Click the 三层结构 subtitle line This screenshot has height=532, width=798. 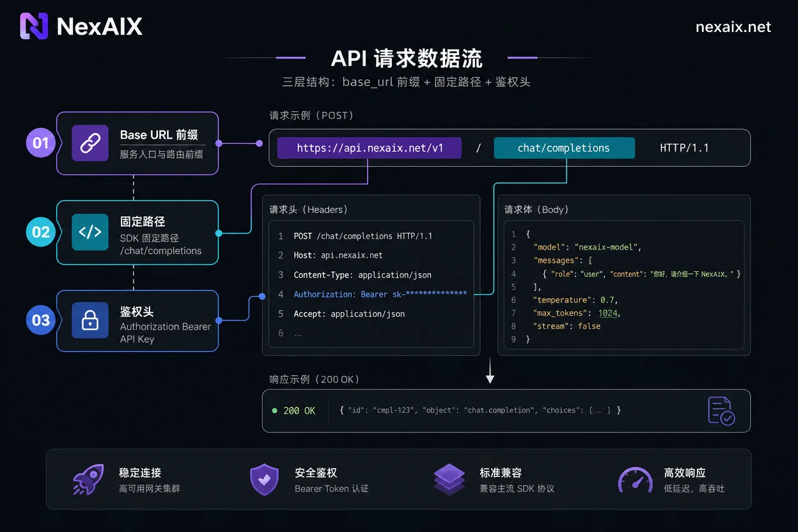click(x=406, y=82)
